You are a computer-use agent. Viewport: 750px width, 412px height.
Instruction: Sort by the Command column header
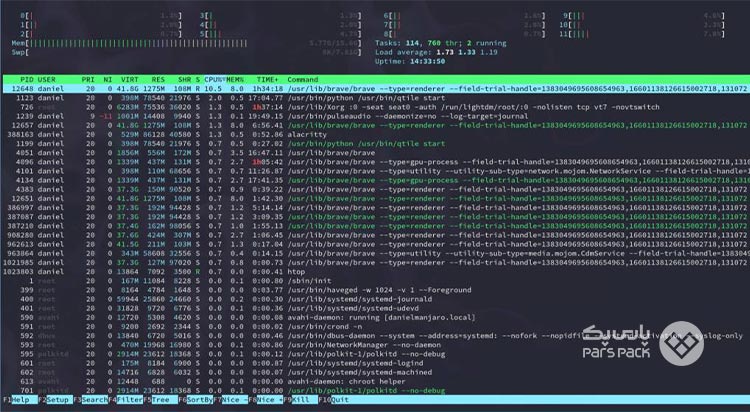tap(303, 79)
